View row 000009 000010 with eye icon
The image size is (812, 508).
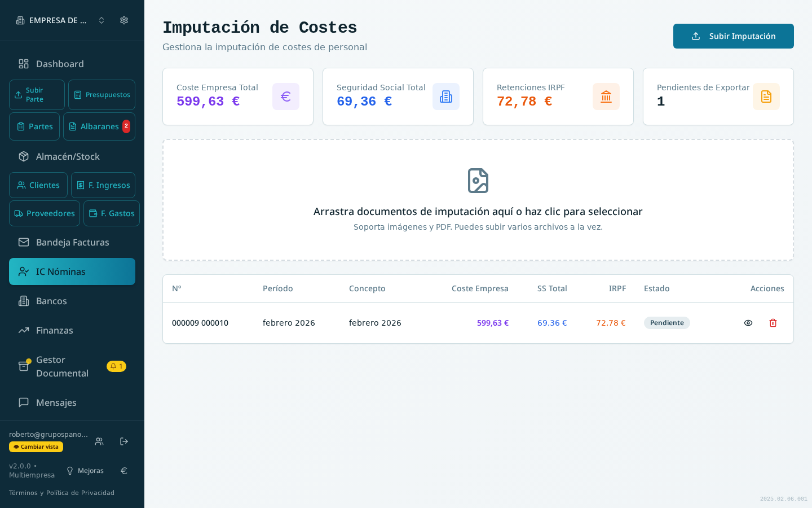tap(748, 323)
